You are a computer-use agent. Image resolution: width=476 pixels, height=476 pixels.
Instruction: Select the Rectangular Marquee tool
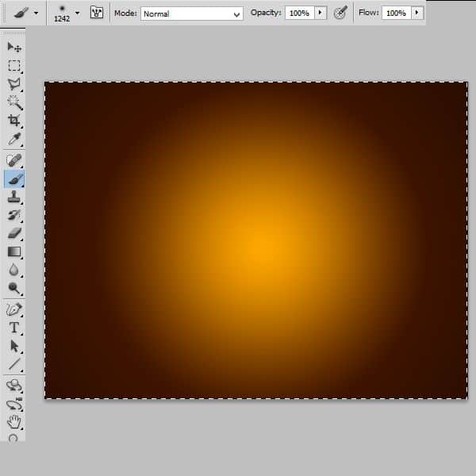[14, 65]
